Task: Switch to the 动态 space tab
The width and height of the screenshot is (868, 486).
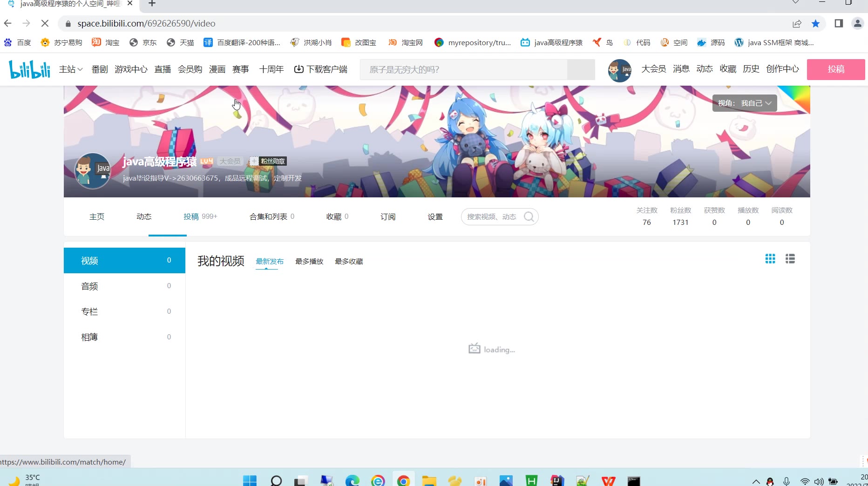Action: [144, 217]
